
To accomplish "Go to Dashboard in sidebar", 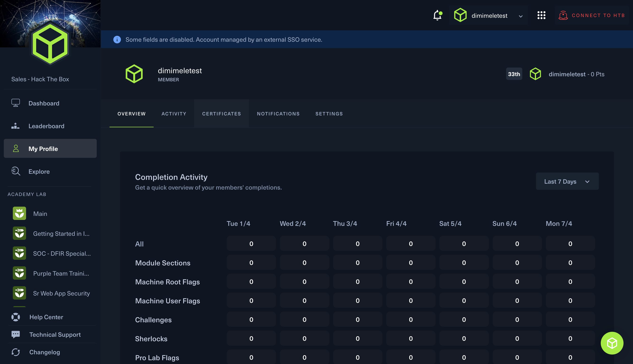I will click(x=50, y=103).
